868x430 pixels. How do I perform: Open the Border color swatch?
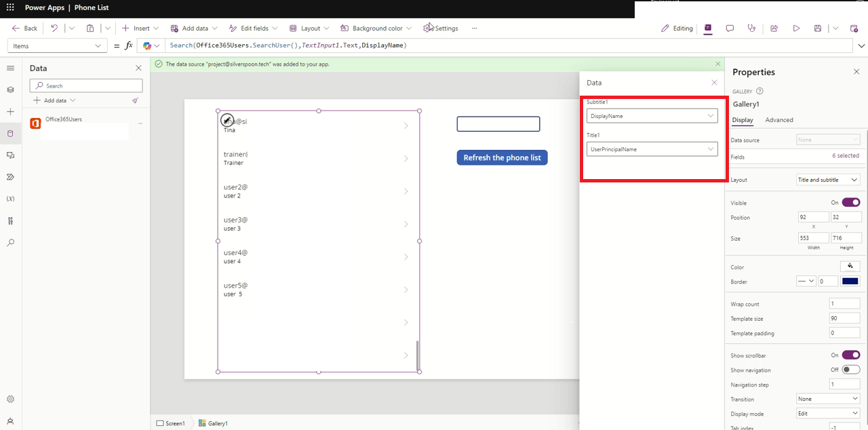[x=850, y=281]
